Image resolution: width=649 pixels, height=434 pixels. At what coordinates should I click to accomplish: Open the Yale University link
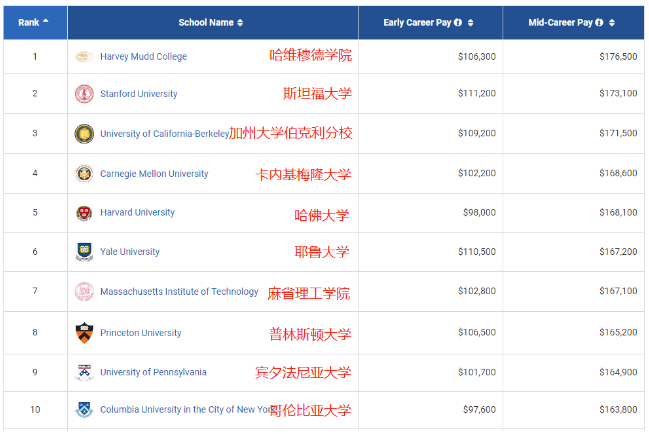click(130, 252)
